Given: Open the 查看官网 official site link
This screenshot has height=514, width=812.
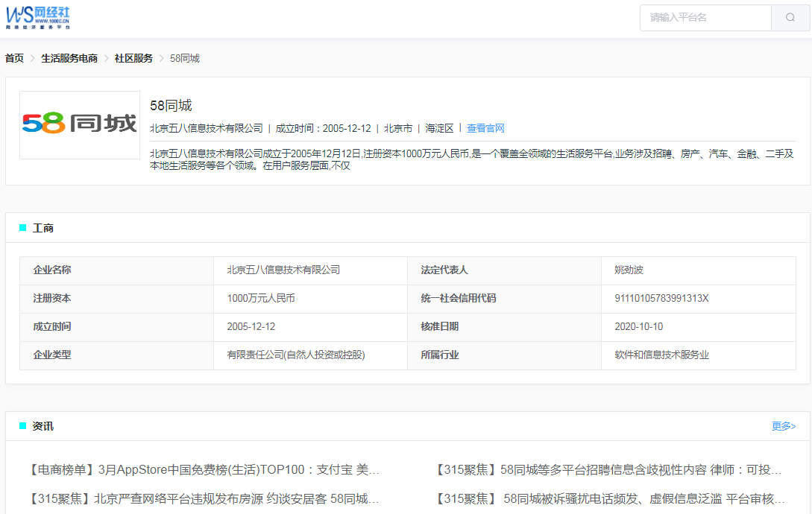Looking at the screenshot, I should (x=485, y=128).
